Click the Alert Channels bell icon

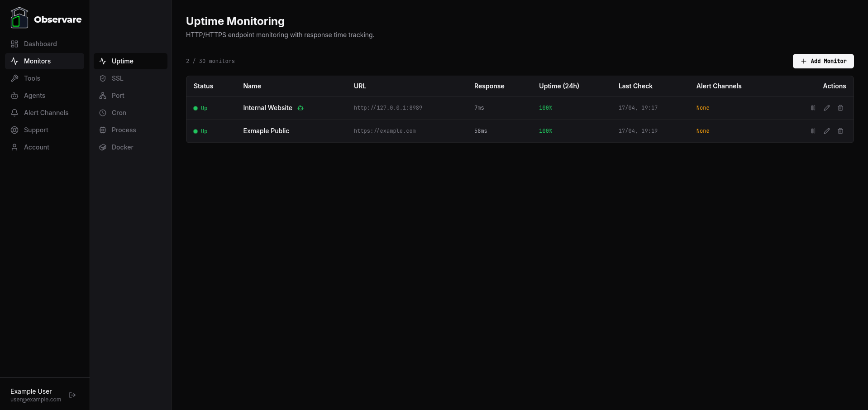[x=14, y=112]
